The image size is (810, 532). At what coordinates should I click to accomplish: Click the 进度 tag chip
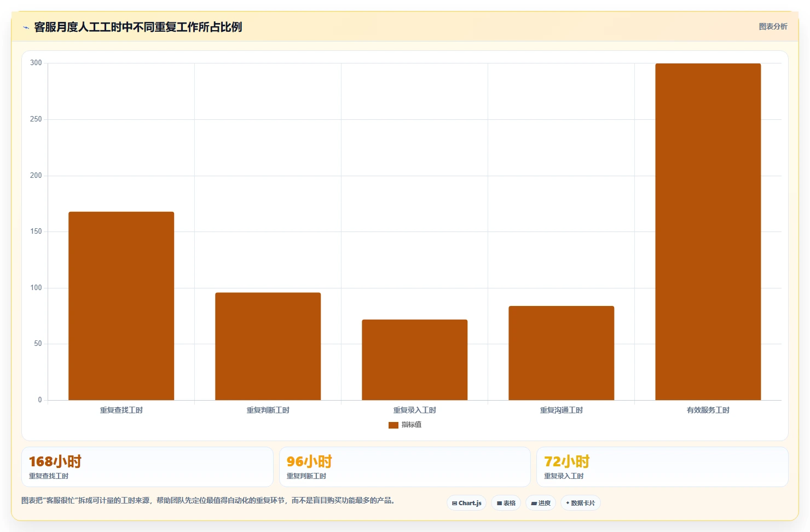click(x=541, y=503)
